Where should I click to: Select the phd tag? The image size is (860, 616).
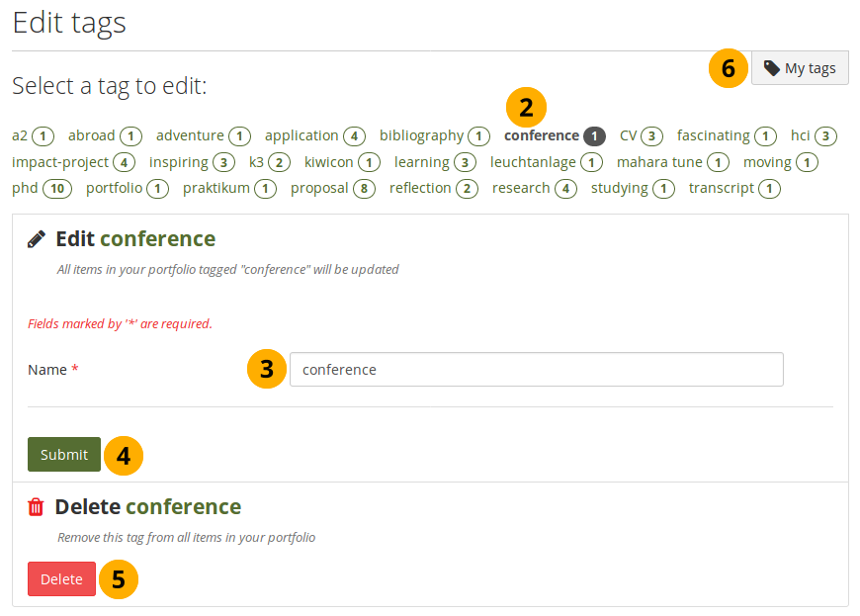coord(25,188)
